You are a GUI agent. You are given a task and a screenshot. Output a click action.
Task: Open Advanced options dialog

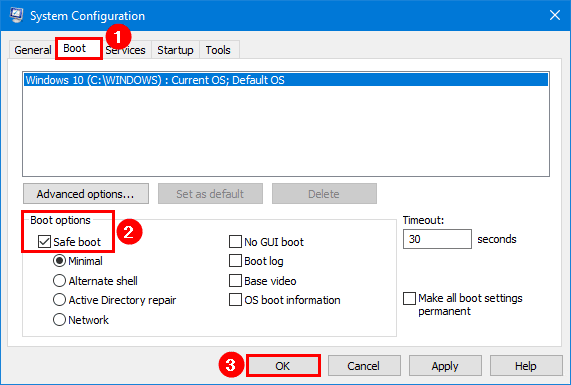click(x=86, y=194)
